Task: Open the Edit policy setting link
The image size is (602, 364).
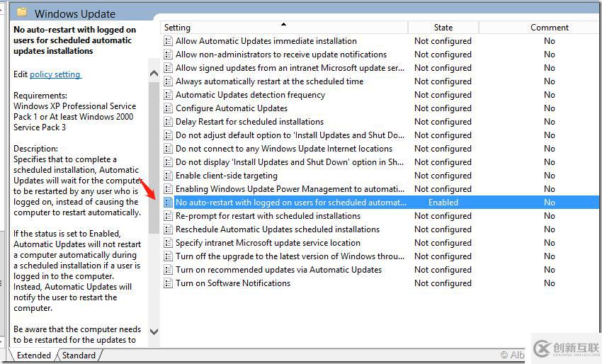Action: (x=55, y=74)
